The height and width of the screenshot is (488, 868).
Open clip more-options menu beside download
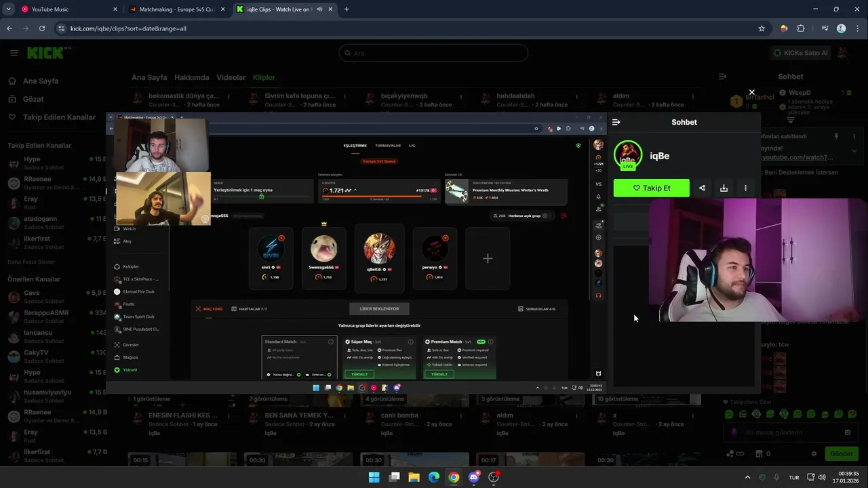745,188
